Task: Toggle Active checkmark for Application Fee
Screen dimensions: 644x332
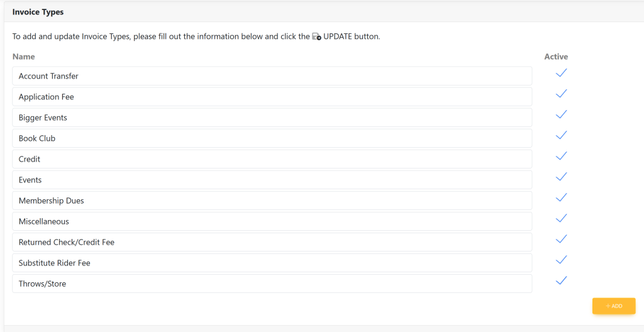Action: pyautogui.click(x=561, y=94)
